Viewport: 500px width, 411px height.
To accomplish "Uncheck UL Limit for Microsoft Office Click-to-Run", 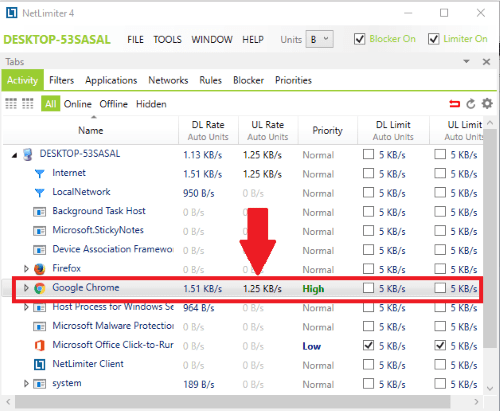I will point(440,345).
